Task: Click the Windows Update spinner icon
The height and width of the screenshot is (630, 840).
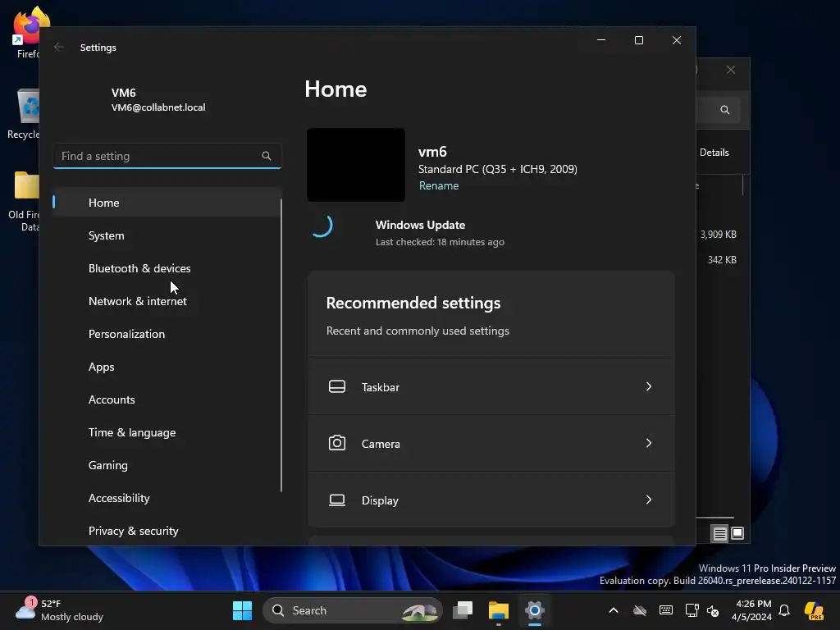Action: 321,226
